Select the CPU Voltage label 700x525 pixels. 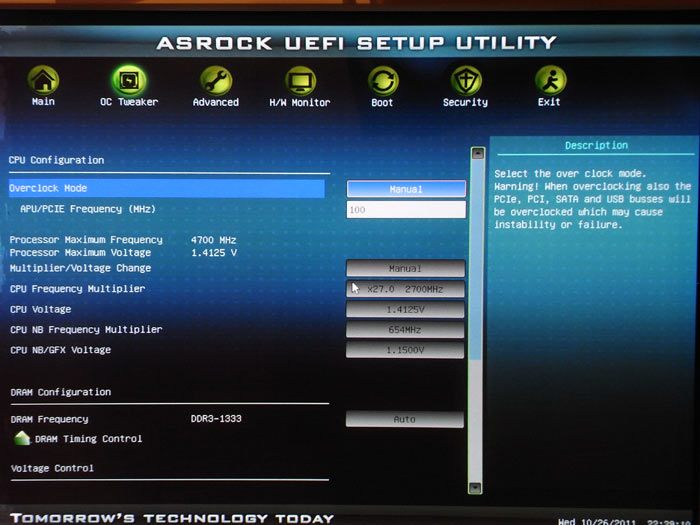tap(41, 309)
